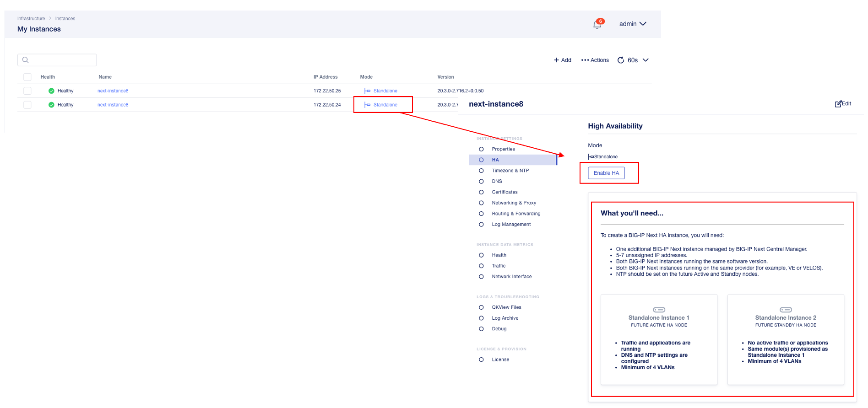Click the next-instance8 panel title
Viewport: 868px width, 408px height.
pos(496,104)
